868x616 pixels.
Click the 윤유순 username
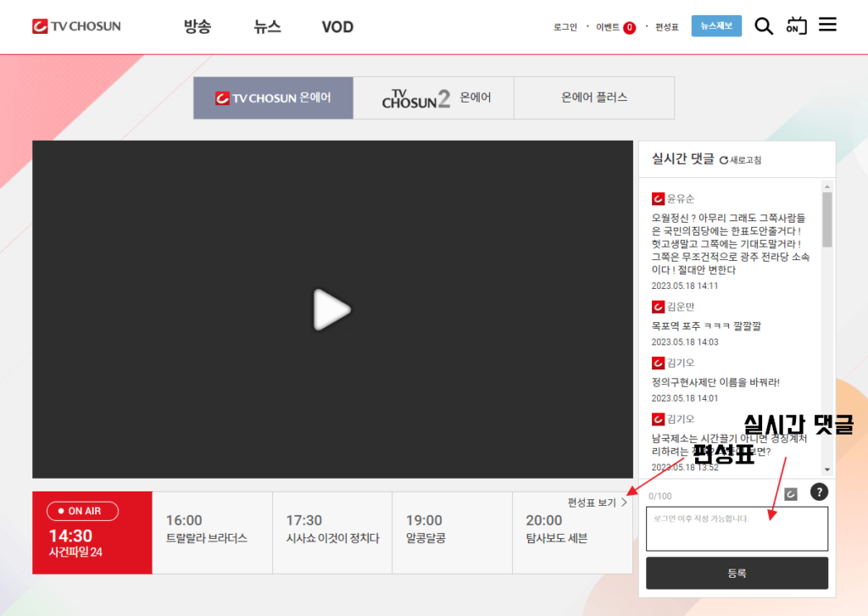pos(681,198)
